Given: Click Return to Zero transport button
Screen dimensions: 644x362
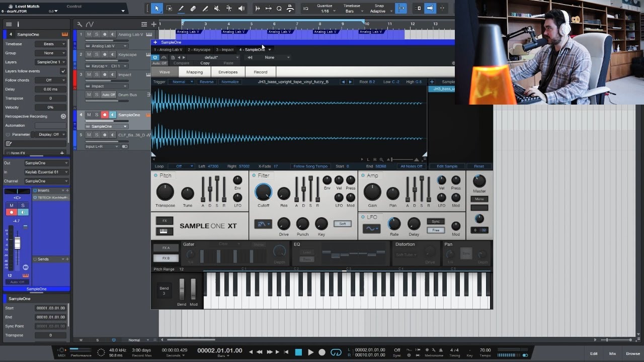Looking at the screenshot, I should [x=286, y=352].
